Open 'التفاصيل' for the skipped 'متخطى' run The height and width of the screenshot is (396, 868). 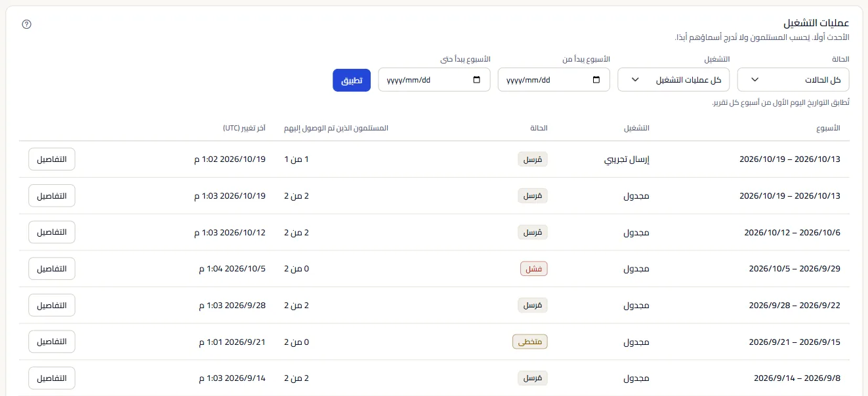coord(52,342)
